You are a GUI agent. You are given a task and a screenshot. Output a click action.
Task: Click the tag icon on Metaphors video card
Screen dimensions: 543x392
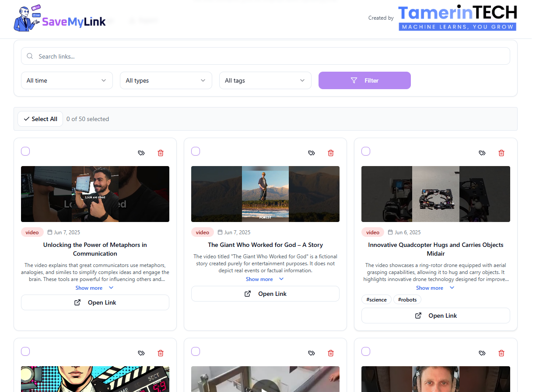coord(141,153)
